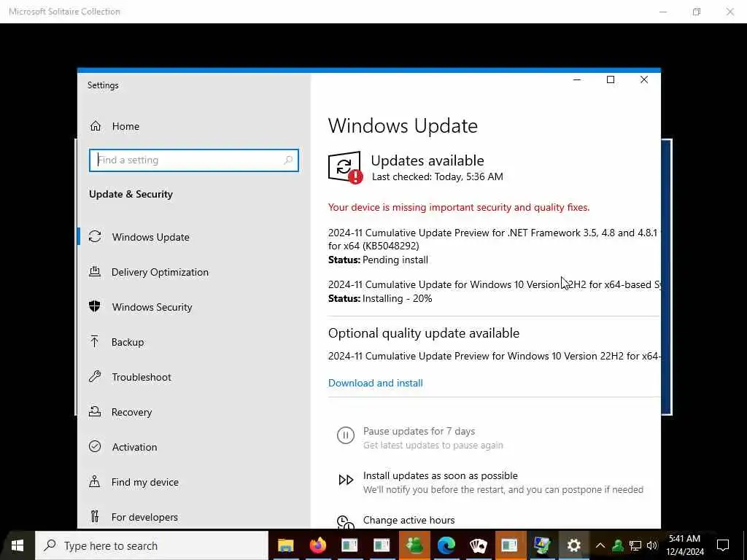The image size is (747, 560).
Task: Open the Windows Start menu
Action: click(x=18, y=545)
